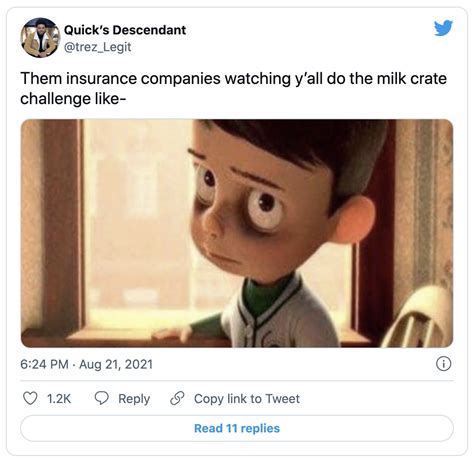Screen dimensions: 474x461
Task: Open the cartoon boy meme image
Action: pyautogui.click(x=237, y=233)
